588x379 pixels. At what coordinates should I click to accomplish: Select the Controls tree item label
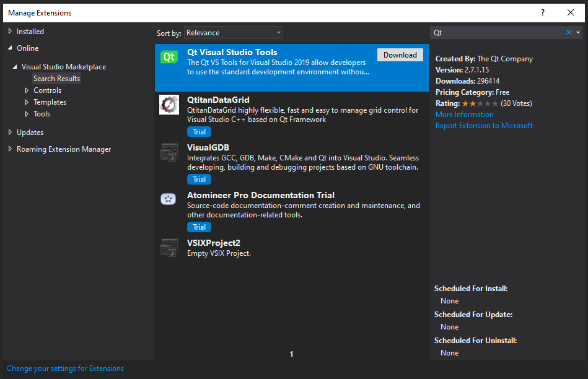(47, 90)
